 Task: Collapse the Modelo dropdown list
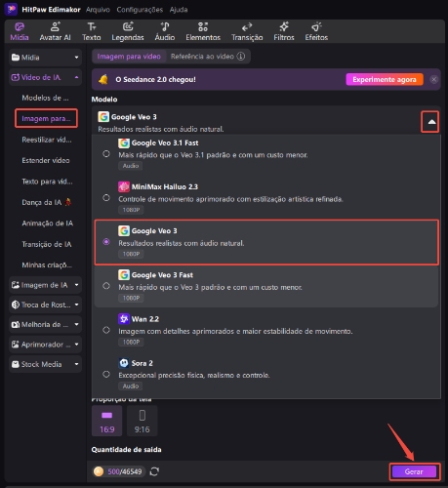click(430, 122)
